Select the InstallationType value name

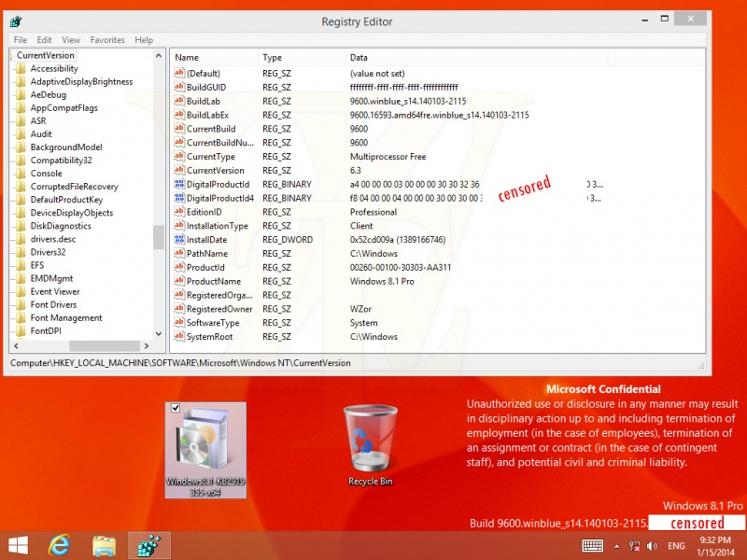(218, 226)
